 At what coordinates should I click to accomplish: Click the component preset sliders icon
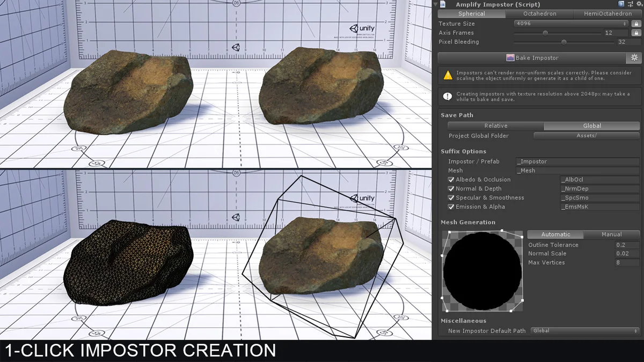click(630, 4)
